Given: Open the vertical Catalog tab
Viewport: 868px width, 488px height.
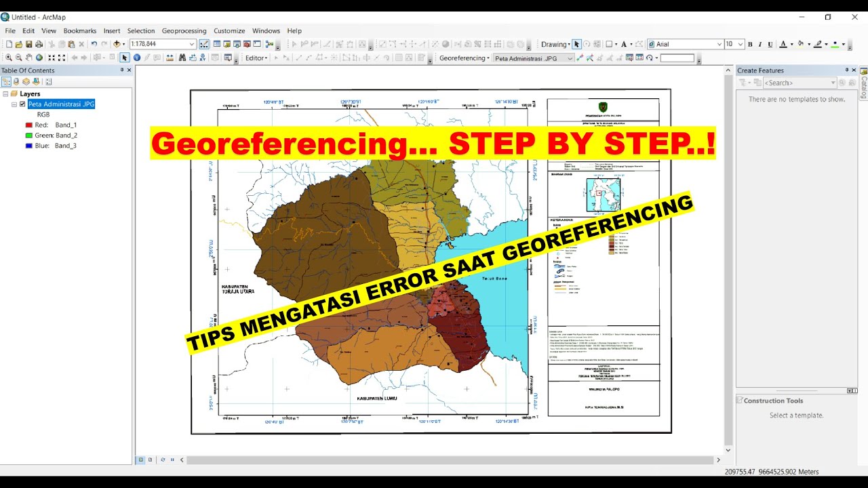Looking at the screenshot, I should (864, 83).
